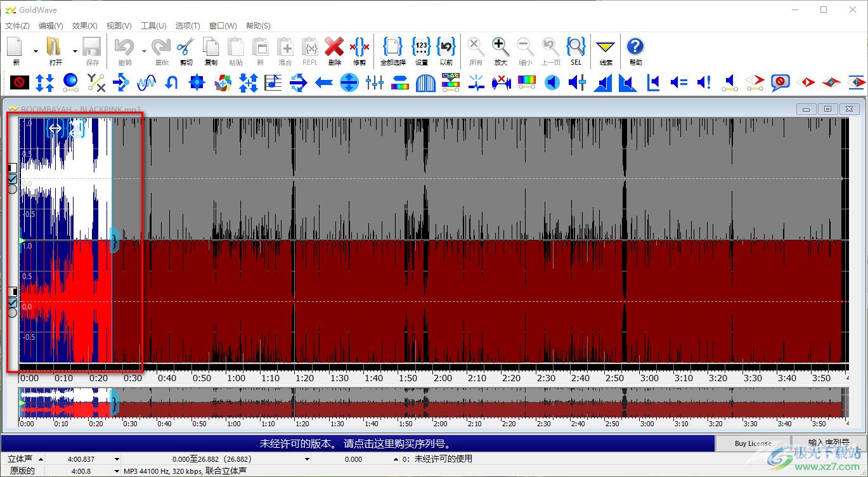Click the 新 (New file) toolbar icon

[16, 51]
